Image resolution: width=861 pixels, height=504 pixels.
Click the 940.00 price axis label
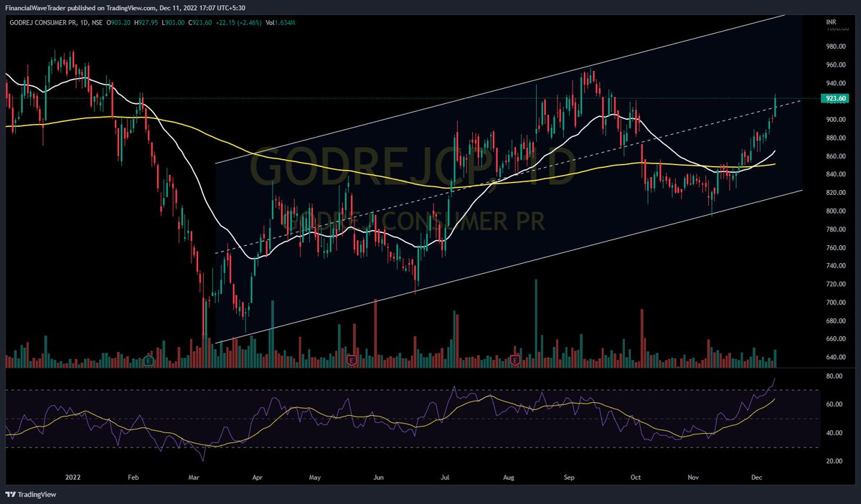[x=834, y=83]
